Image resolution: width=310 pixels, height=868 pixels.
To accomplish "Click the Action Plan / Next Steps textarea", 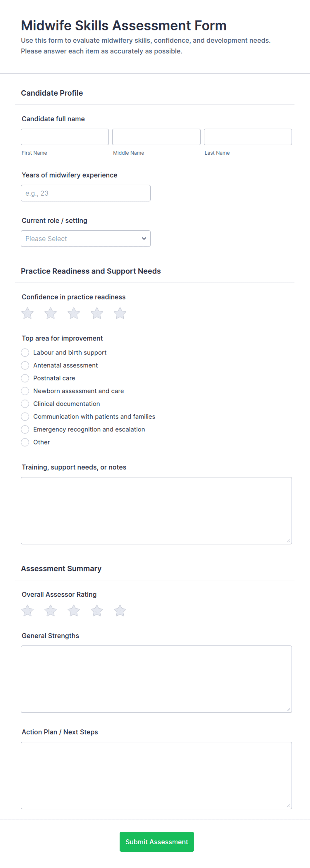I will 156,775.
